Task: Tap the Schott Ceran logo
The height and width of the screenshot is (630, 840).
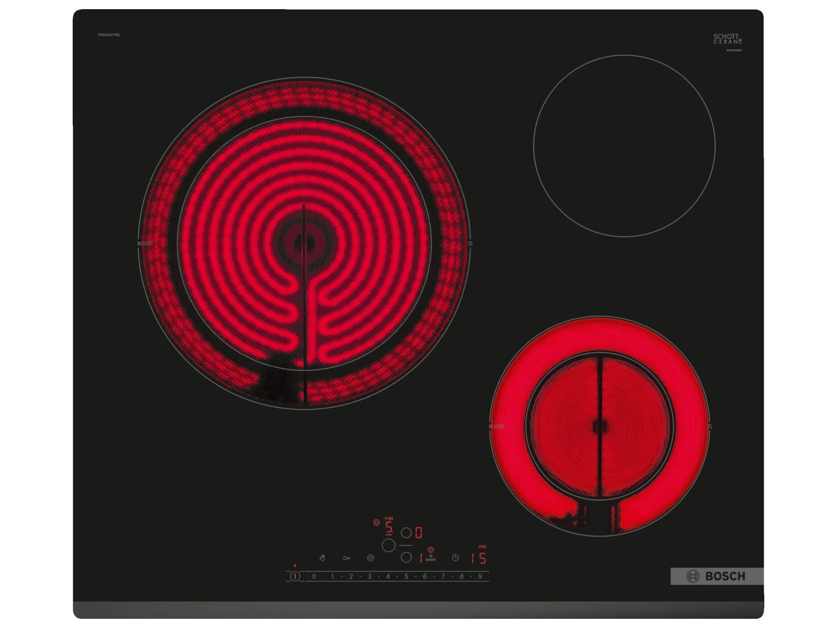Action: 727,39
